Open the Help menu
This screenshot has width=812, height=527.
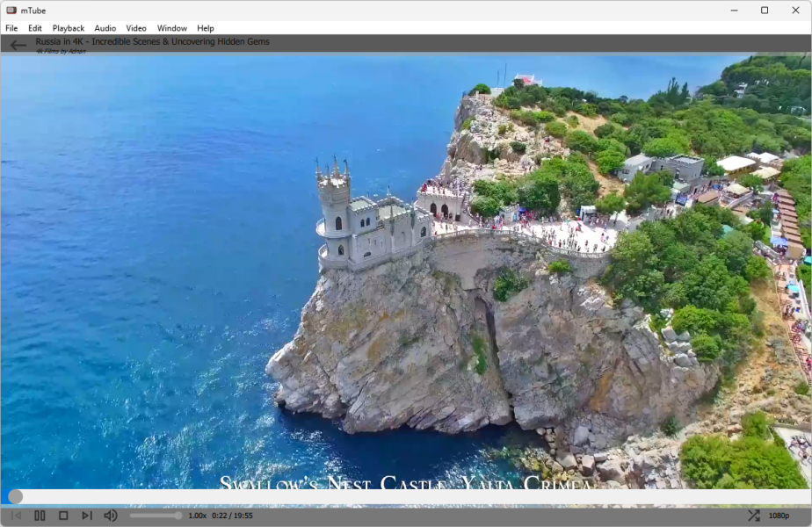click(205, 28)
